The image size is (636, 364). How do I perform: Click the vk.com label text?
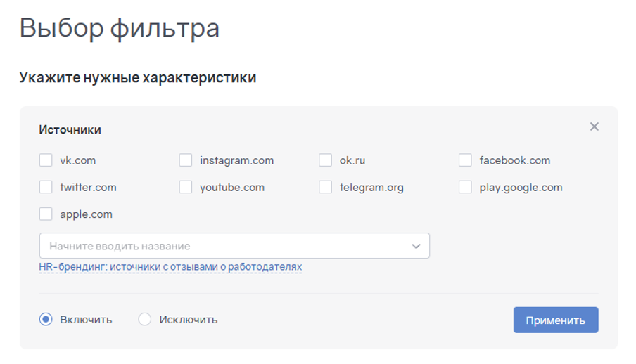click(77, 160)
